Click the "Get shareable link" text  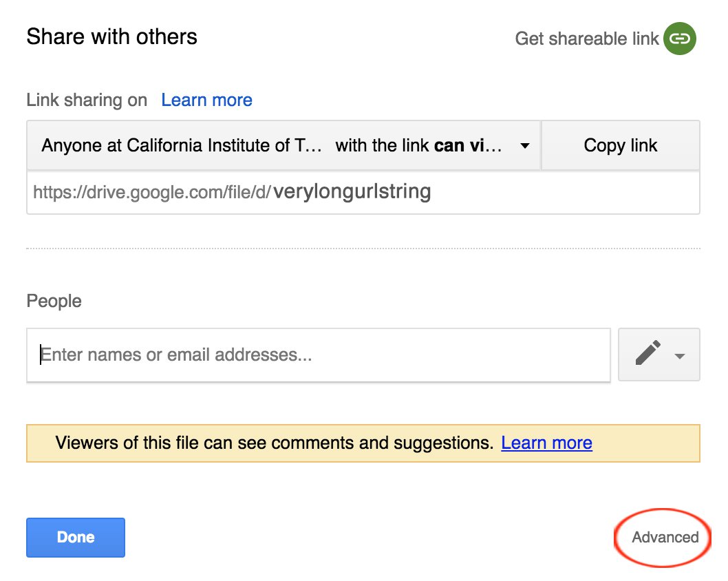coord(586,39)
